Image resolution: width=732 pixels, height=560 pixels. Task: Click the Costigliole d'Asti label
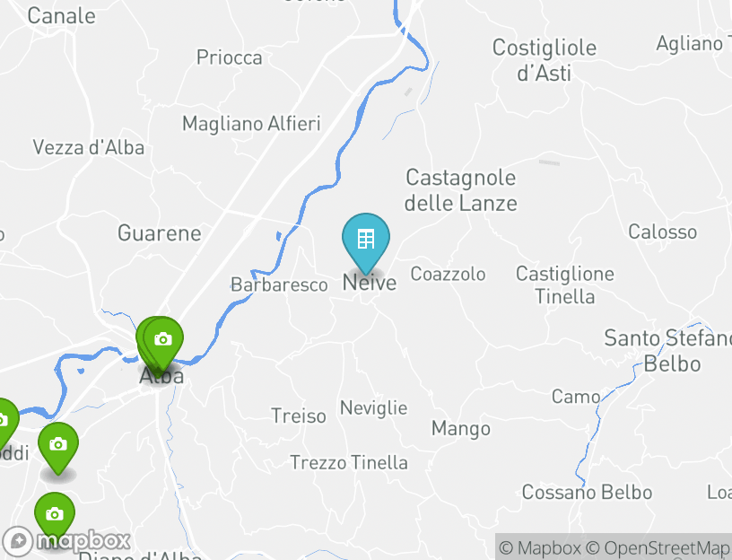click(545, 60)
